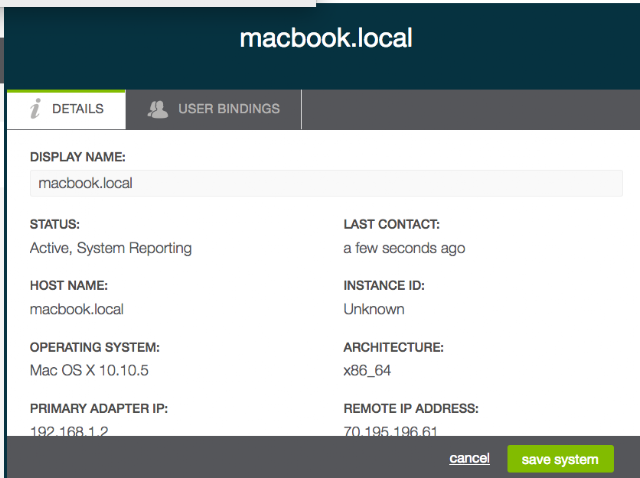Screen dimensions: 640x478
Task: Select the architecture value x86_64
Action: click(367, 371)
